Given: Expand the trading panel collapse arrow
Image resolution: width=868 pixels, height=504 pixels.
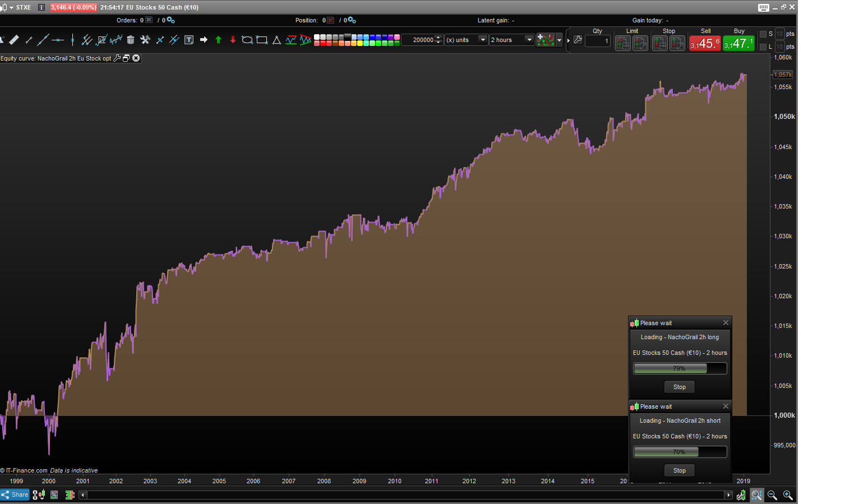Looking at the screenshot, I should [x=568, y=40].
